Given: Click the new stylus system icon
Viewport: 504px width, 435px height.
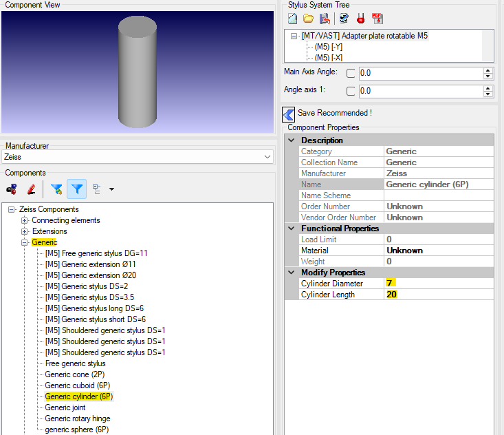Looking at the screenshot, I should tap(292, 19).
